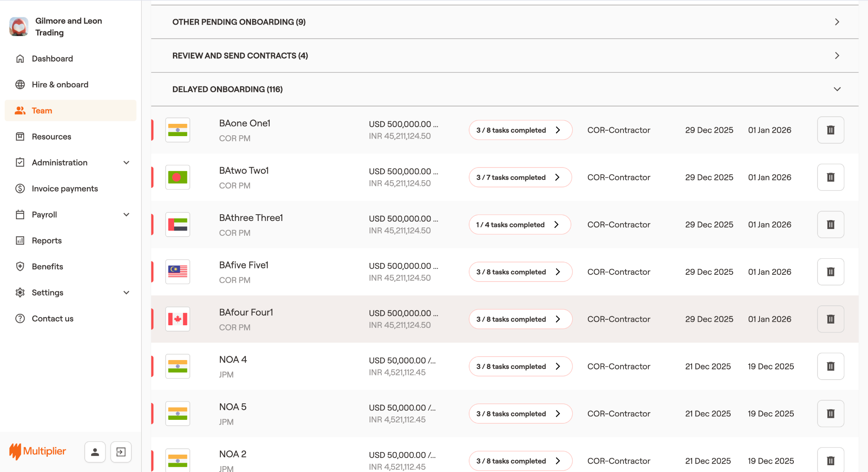
Task: Expand Other Pending Onboarding section
Action: click(x=837, y=22)
